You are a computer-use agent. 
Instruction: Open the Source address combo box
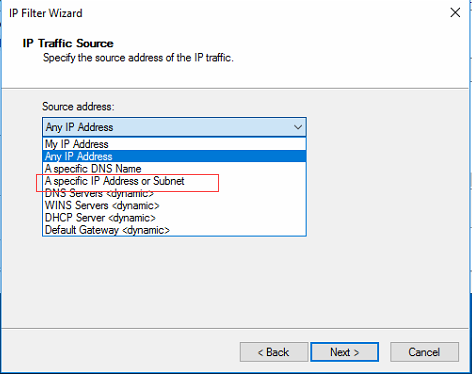[x=174, y=127]
